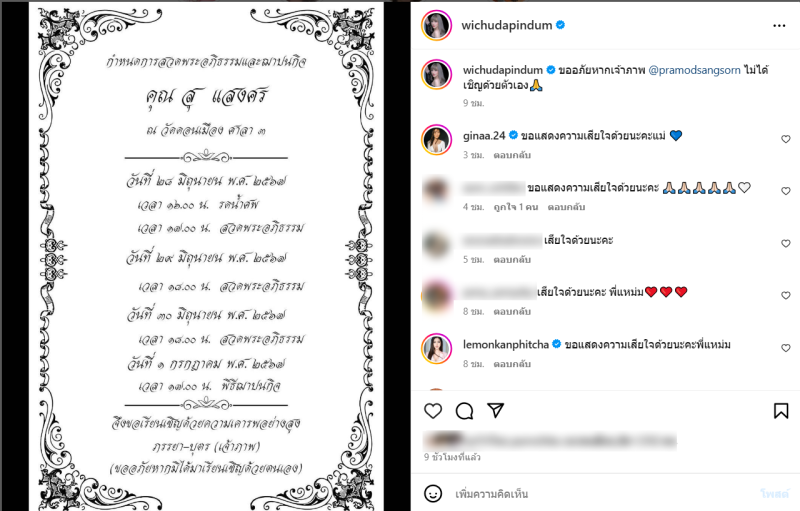Click the add comment input field
The height and width of the screenshot is (511, 800).
coord(602,494)
